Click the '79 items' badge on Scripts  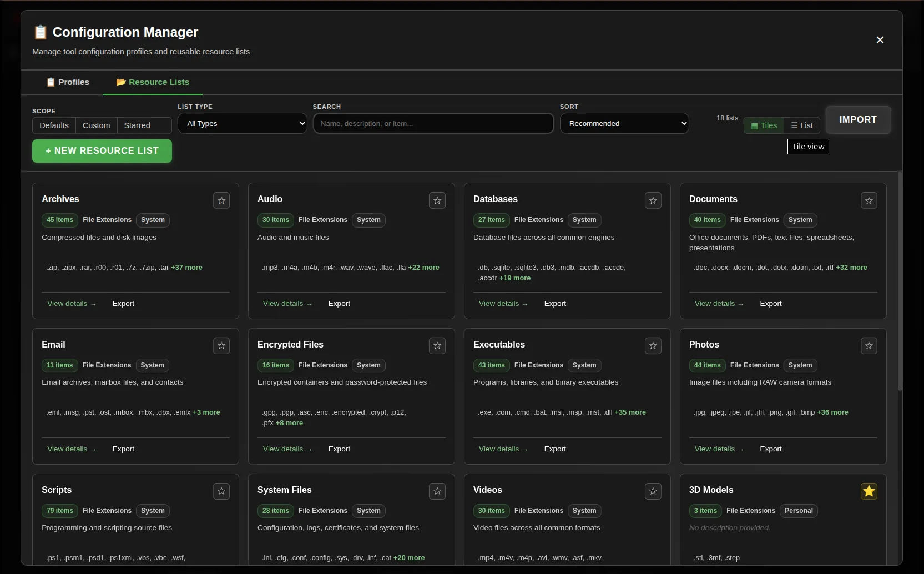tap(60, 511)
